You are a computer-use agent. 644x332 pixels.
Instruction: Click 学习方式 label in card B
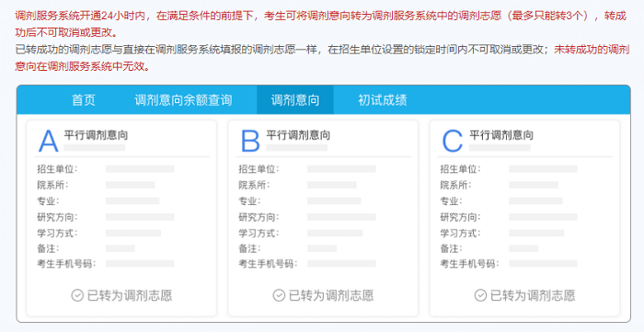(259, 233)
